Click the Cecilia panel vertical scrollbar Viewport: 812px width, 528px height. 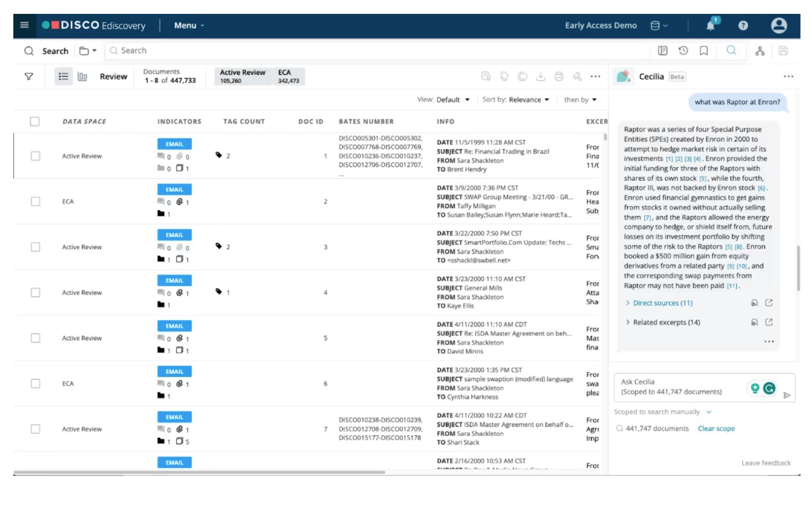[798, 268]
